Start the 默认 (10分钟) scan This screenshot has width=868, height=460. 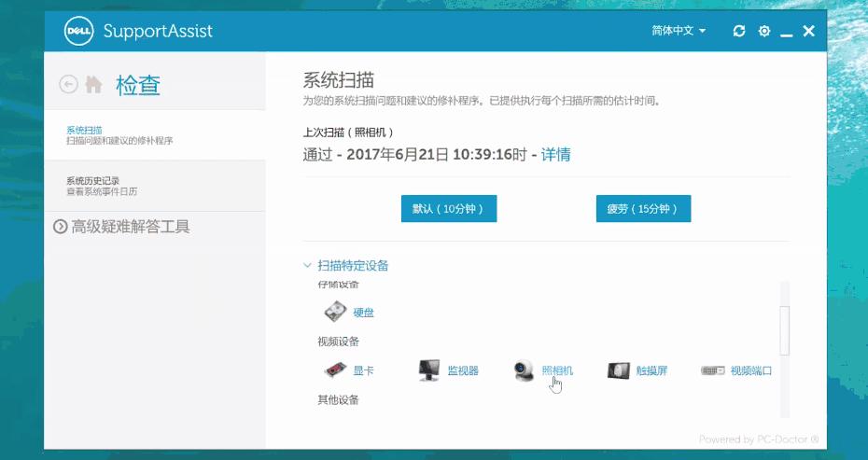[x=448, y=209]
